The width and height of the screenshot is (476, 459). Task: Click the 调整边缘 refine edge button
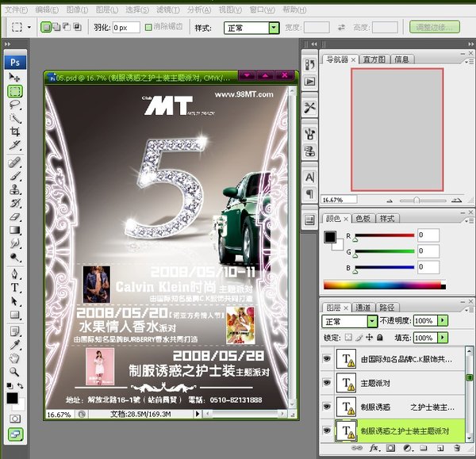point(435,27)
